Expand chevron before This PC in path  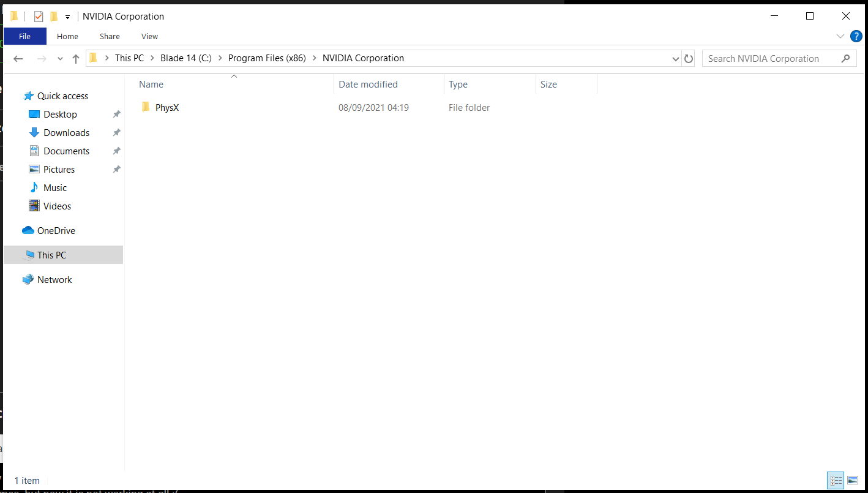(x=107, y=58)
